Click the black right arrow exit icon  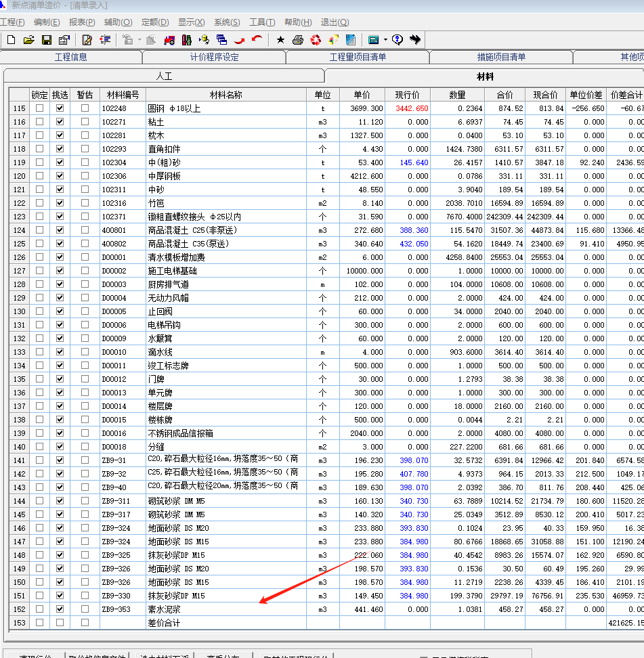(x=415, y=40)
